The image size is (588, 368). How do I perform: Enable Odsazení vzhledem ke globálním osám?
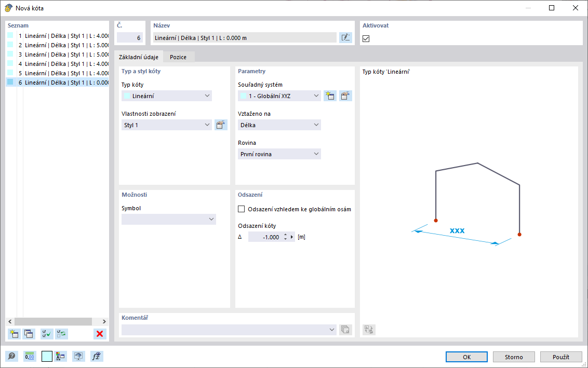pos(241,209)
